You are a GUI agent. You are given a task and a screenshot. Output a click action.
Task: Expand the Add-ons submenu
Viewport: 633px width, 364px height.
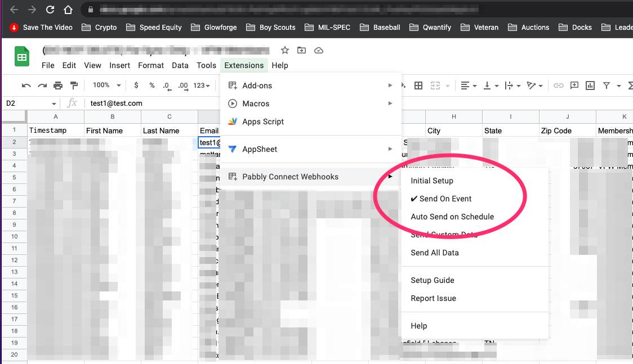pos(311,86)
